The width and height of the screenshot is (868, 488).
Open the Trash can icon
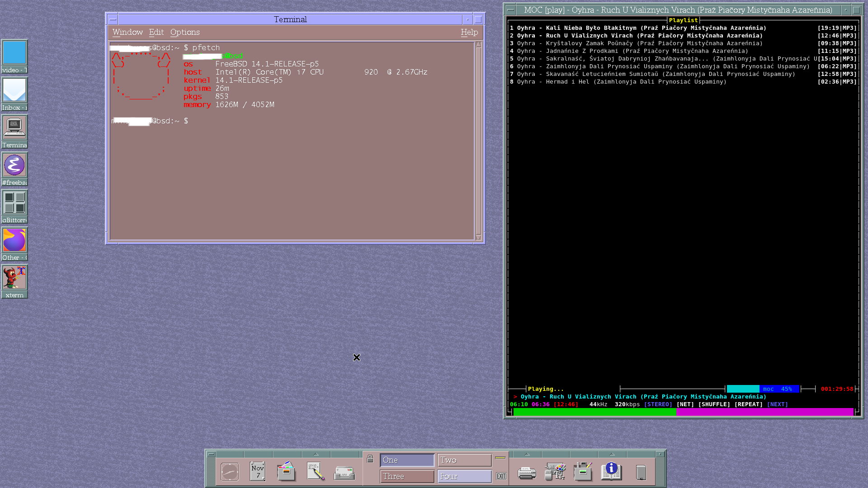point(641,472)
